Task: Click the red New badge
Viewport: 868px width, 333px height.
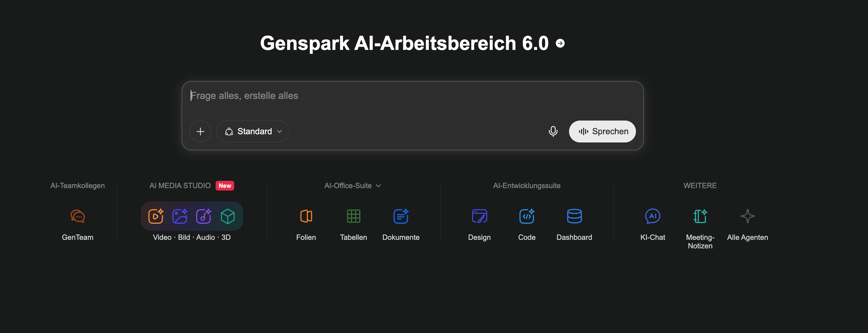Action: point(225,186)
